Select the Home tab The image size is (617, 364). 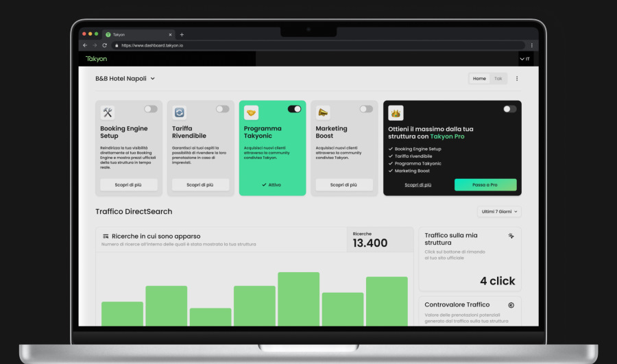pyautogui.click(x=479, y=79)
